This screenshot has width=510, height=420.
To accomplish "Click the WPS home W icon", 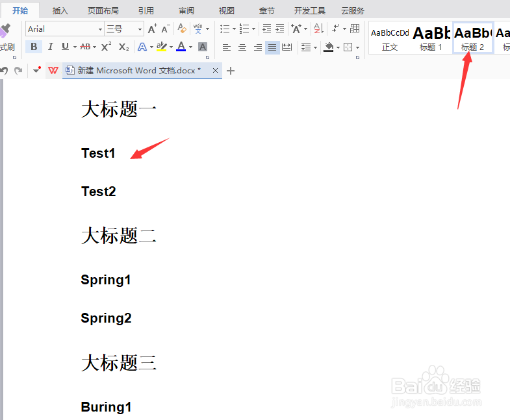I will pyautogui.click(x=53, y=70).
